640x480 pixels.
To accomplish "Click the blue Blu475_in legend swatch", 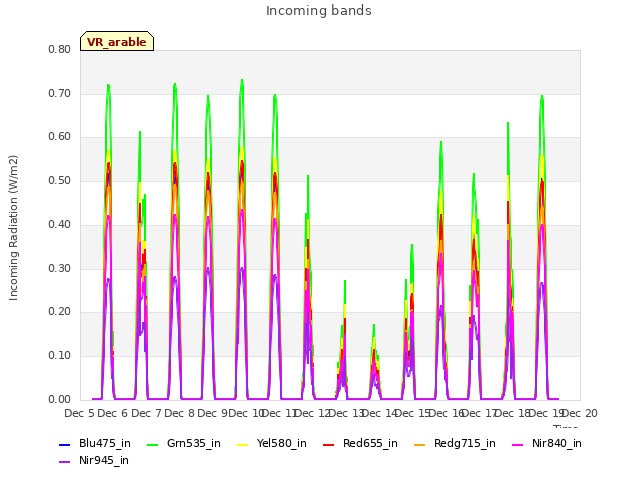I will pyautogui.click(x=65, y=444).
